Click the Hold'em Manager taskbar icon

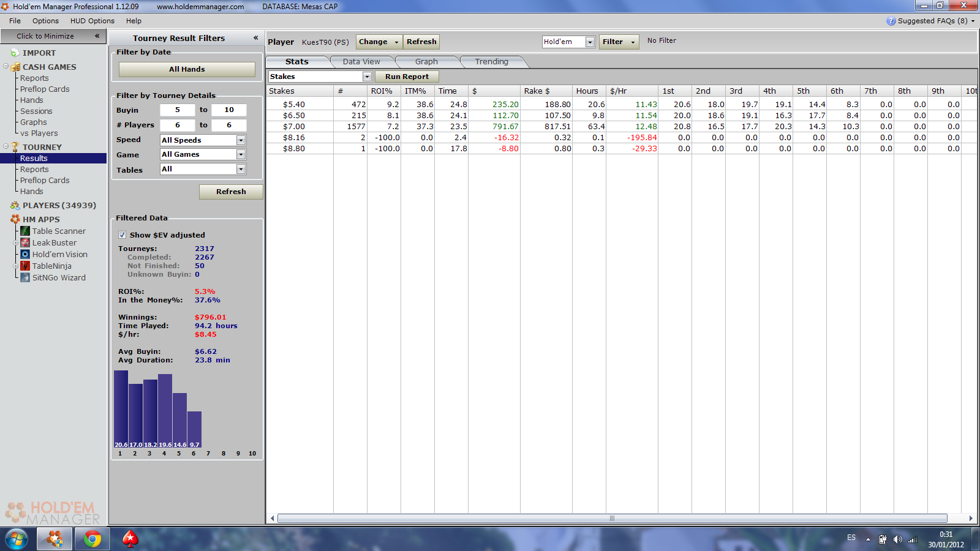pyautogui.click(x=55, y=539)
